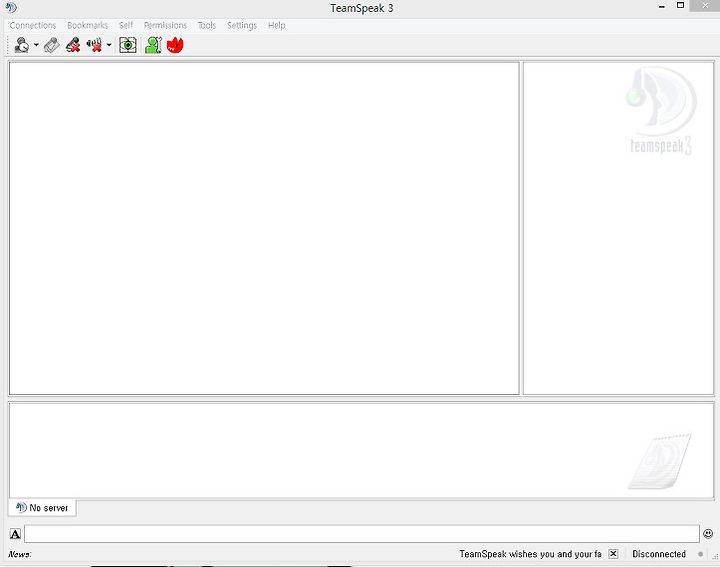The width and height of the screenshot is (720, 567).
Task: Open the Connections menu
Action: click(x=33, y=25)
